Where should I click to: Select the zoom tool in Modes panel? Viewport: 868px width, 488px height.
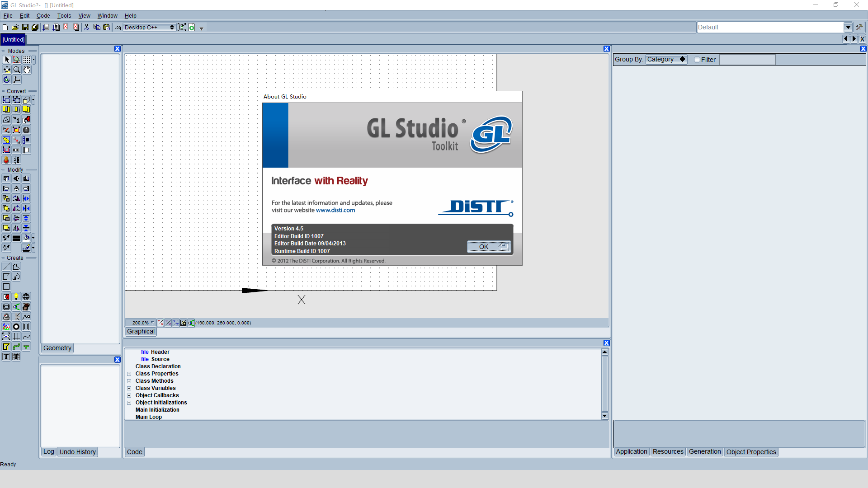click(16, 70)
